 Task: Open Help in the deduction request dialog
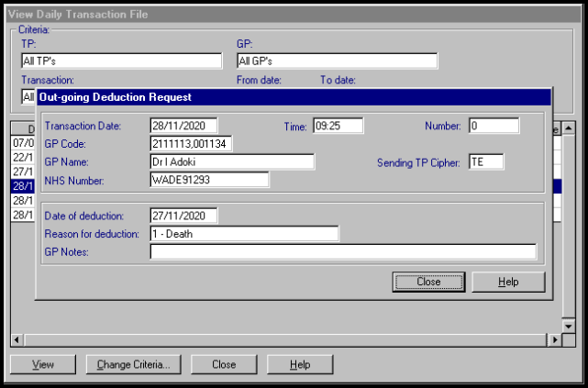coord(508,282)
